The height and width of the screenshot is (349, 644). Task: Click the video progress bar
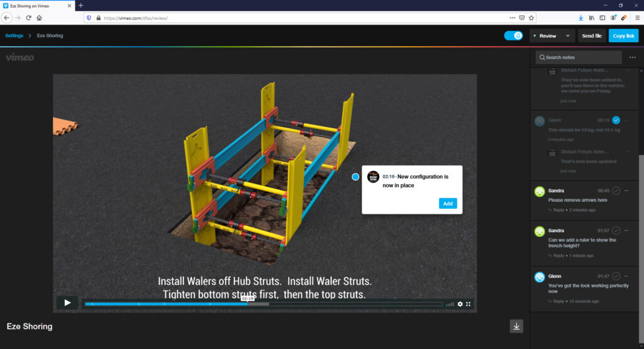(x=264, y=304)
